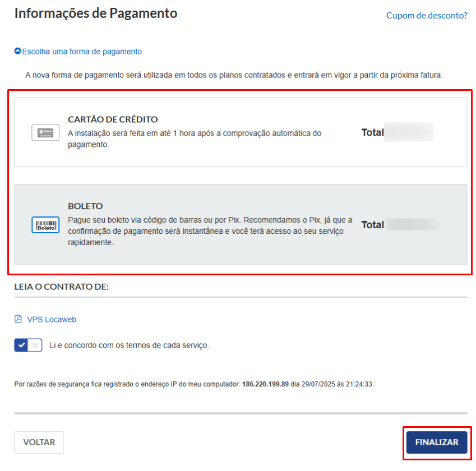This screenshot has width=476, height=471.
Task: Click the Boleto Pix description text
Action: [210, 231]
